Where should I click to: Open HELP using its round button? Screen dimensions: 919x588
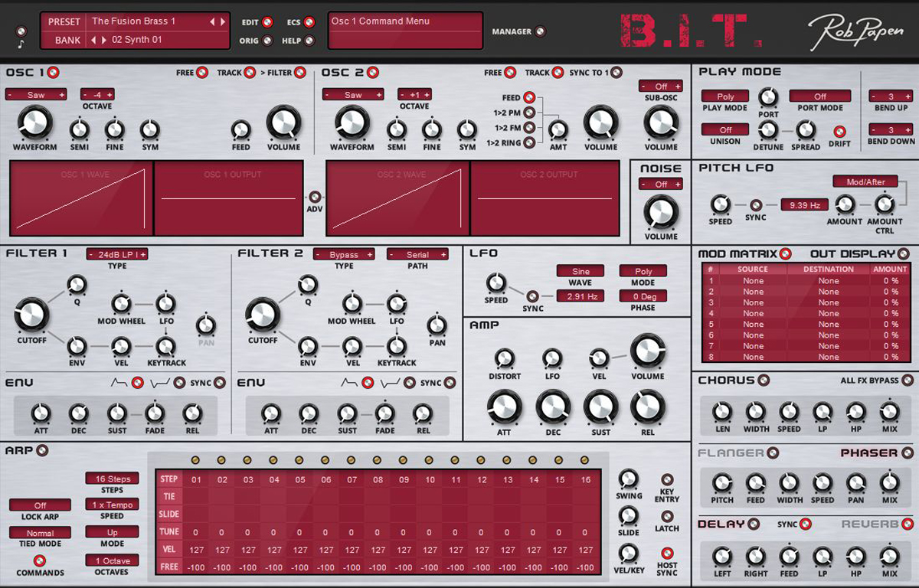point(309,41)
